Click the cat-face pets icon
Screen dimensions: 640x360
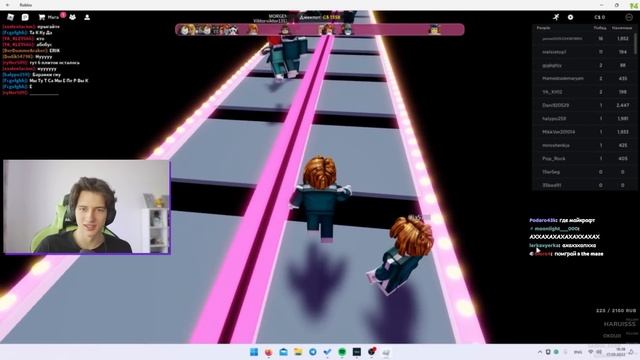73,17
